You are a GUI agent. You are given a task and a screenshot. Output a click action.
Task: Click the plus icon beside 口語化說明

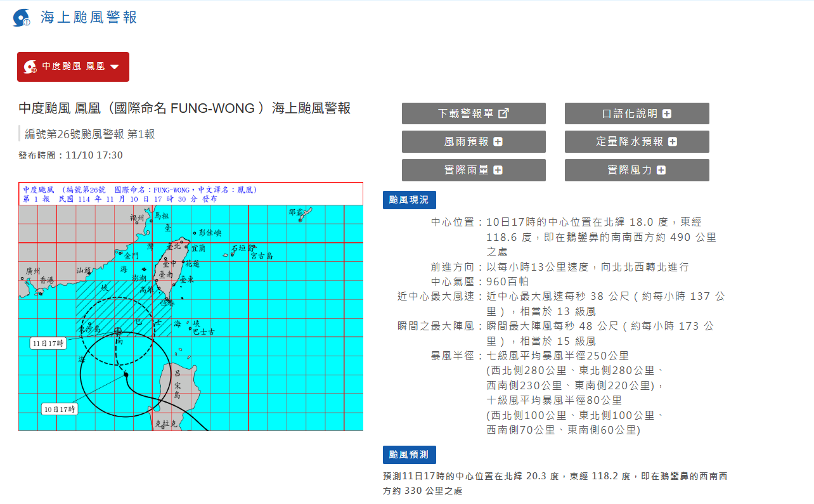667,113
